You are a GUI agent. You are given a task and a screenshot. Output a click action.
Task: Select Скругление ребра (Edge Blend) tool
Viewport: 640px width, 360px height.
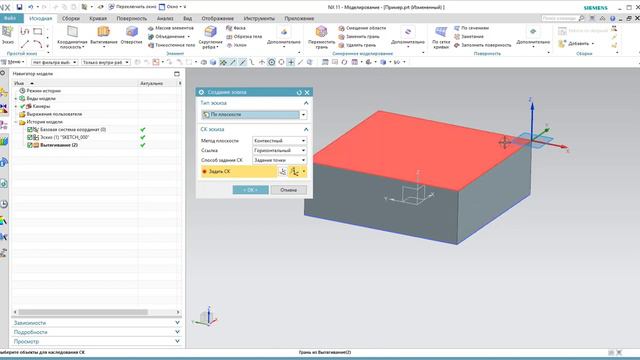[x=211, y=37]
